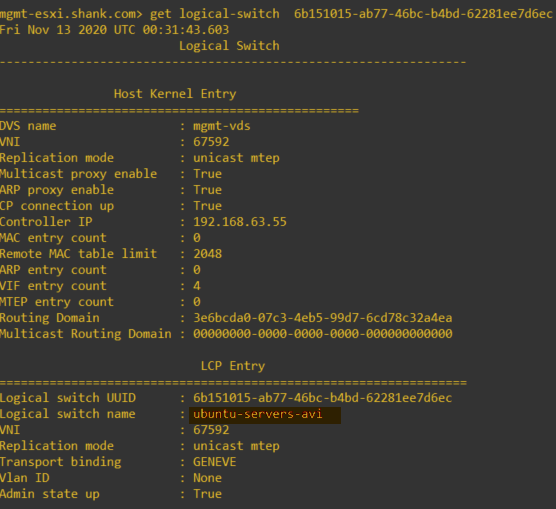Click the VIF entry count value 4

click(x=197, y=286)
